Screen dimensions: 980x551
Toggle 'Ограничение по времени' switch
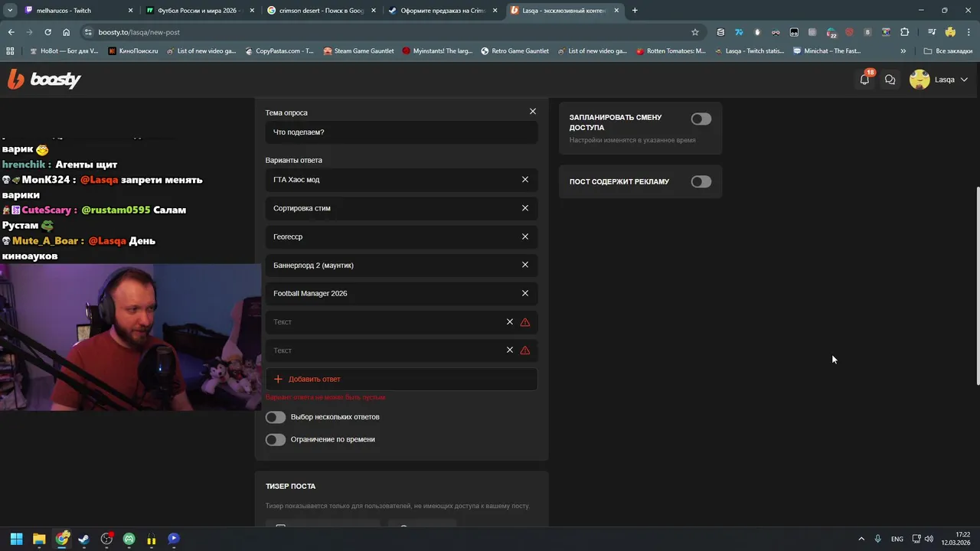tap(276, 439)
